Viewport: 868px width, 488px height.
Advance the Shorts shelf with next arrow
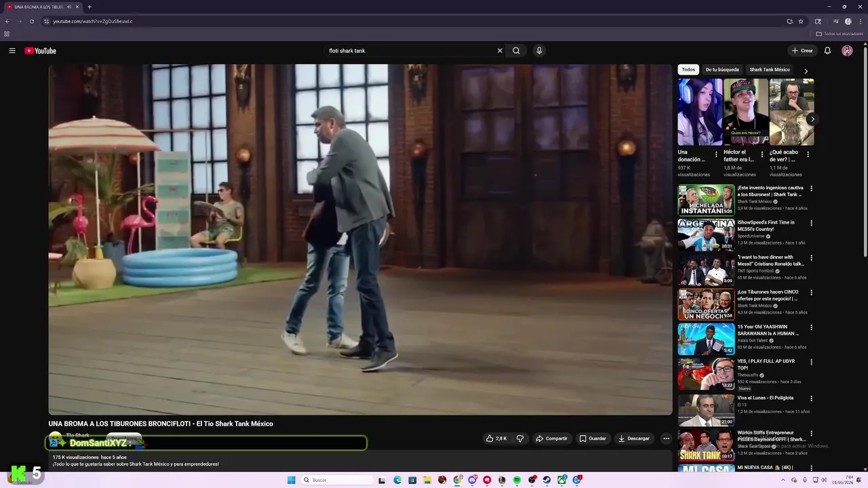click(x=812, y=119)
